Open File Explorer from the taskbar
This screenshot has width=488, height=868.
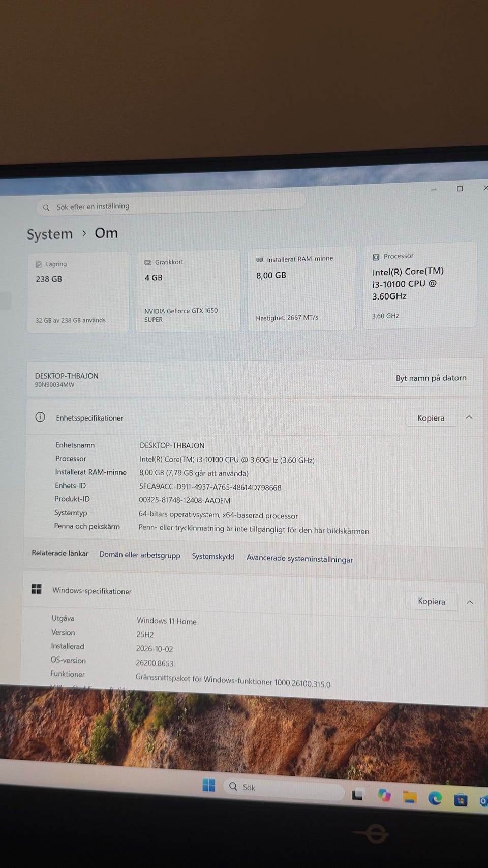pyautogui.click(x=410, y=797)
